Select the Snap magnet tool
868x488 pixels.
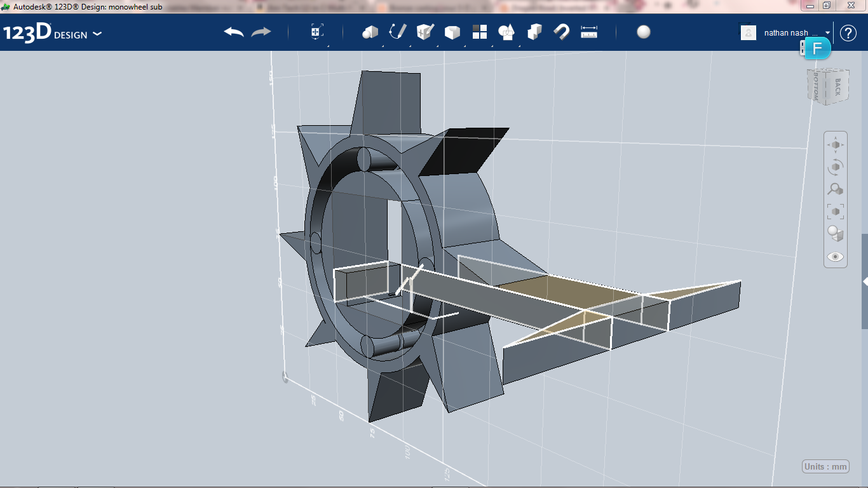click(x=562, y=32)
